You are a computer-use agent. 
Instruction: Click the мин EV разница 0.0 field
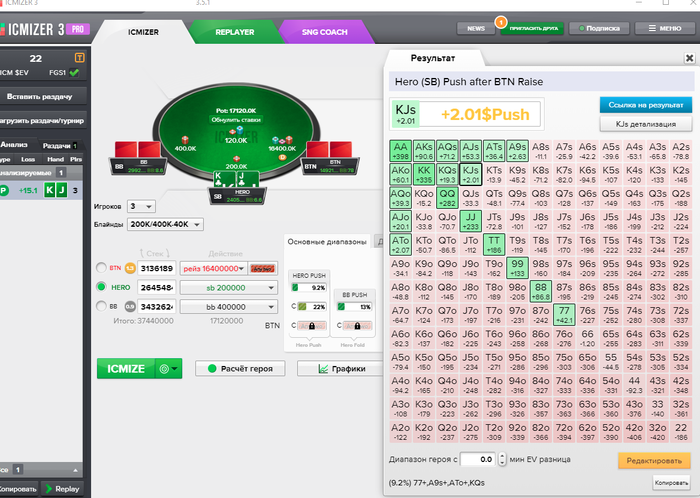coord(478,459)
